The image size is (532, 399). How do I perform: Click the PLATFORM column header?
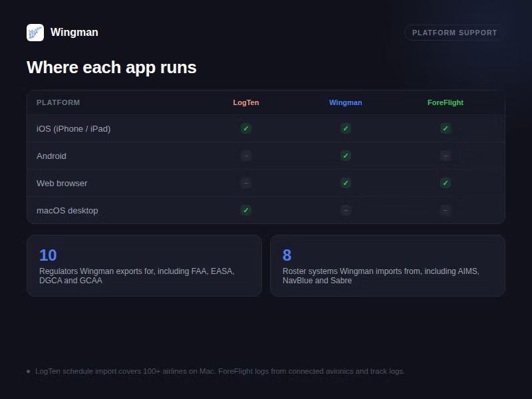59,102
